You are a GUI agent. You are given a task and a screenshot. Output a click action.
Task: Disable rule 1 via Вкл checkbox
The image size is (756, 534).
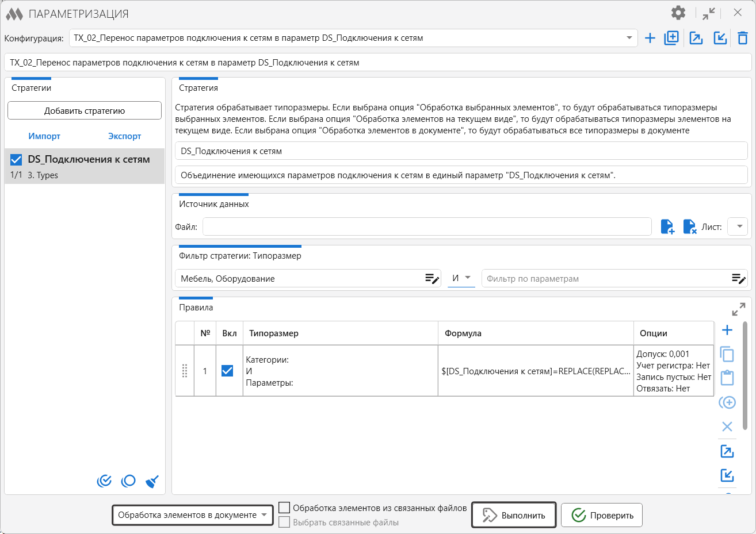tap(227, 371)
